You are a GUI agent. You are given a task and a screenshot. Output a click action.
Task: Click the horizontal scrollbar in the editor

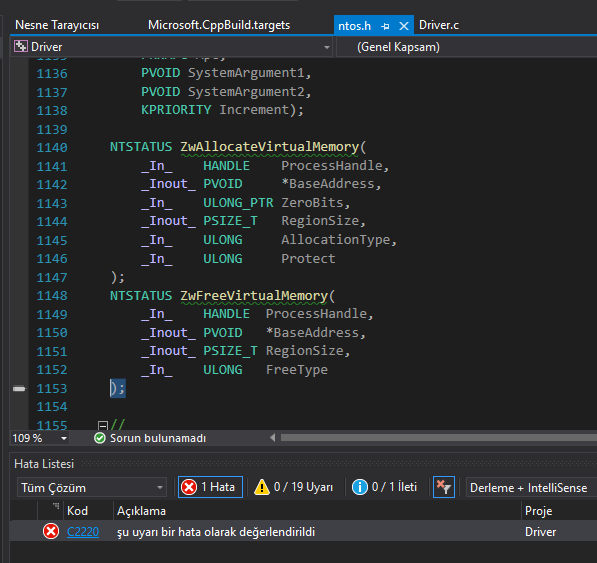click(439, 438)
